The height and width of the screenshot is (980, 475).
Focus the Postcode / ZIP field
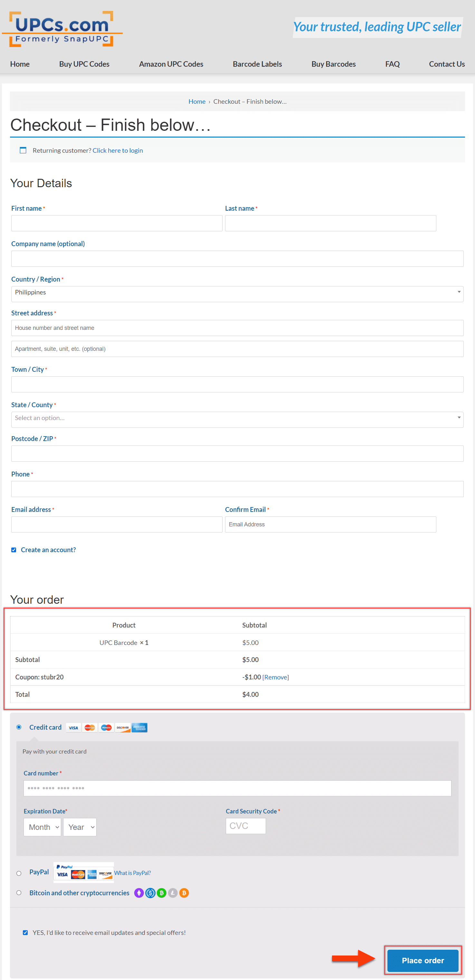pos(237,454)
